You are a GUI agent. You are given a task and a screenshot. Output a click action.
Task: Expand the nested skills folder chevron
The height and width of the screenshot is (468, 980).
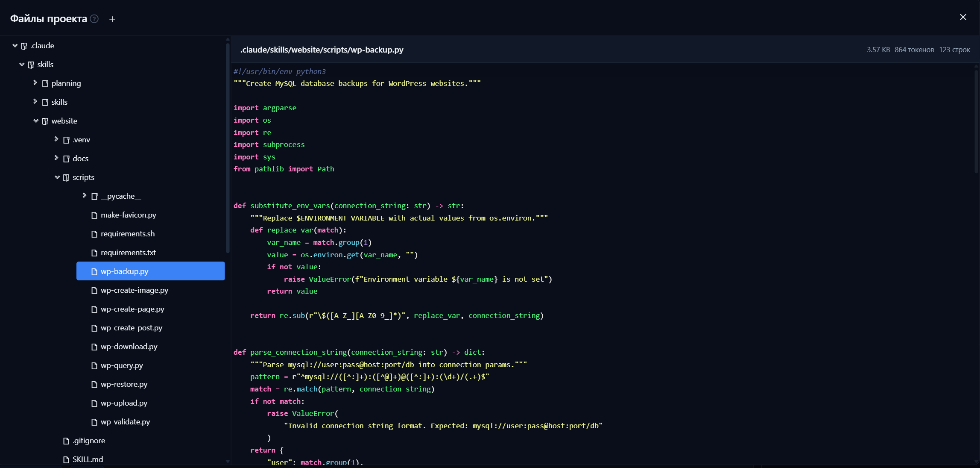[x=35, y=101]
